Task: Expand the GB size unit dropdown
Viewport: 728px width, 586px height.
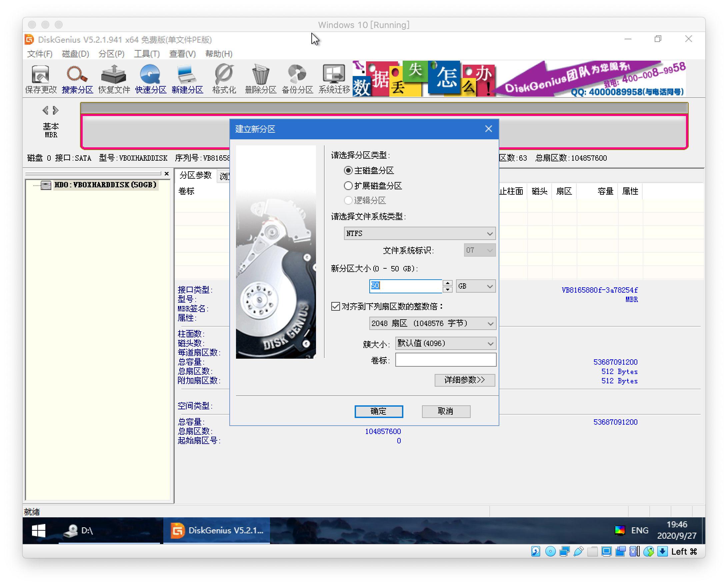Action: (475, 286)
